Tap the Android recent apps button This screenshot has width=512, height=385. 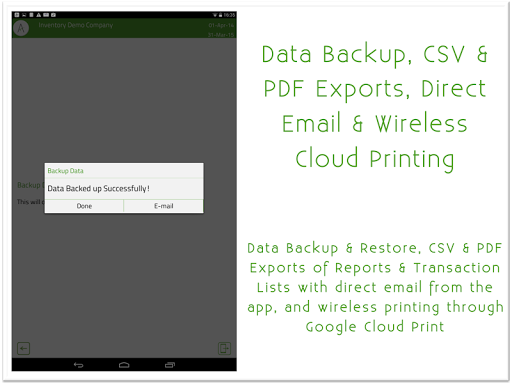click(170, 365)
